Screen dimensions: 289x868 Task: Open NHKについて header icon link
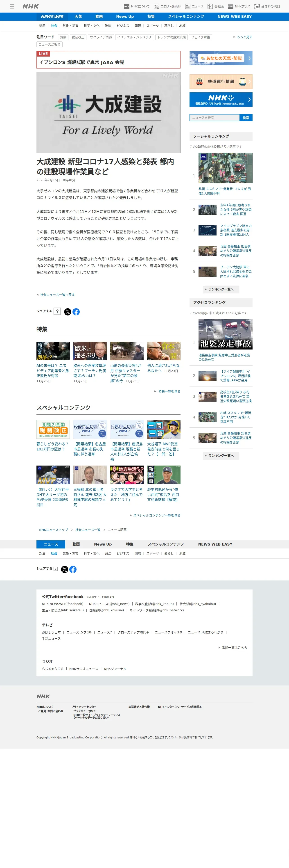click(x=137, y=6)
